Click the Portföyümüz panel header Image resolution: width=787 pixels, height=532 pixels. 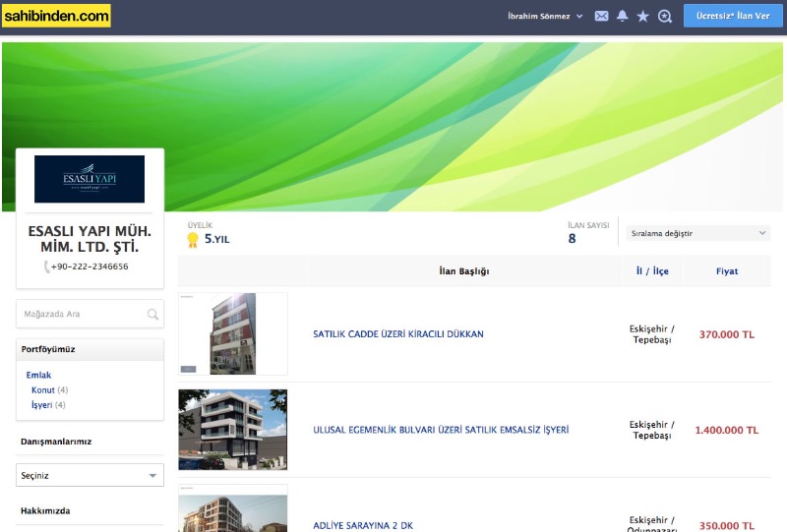click(x=90, y=349)
